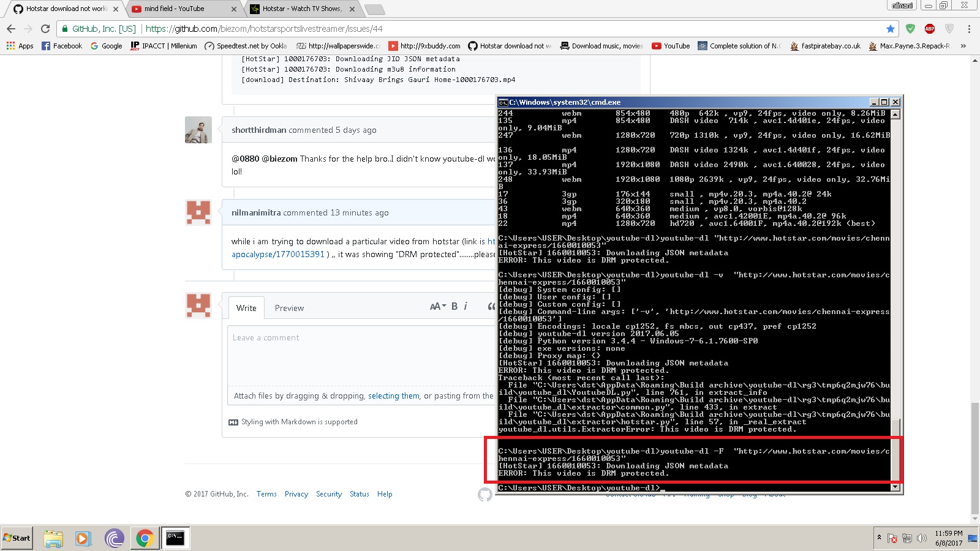Click the cmd window scroll down arrow
This screenshot has width=980, height=551.
[895, 487]
